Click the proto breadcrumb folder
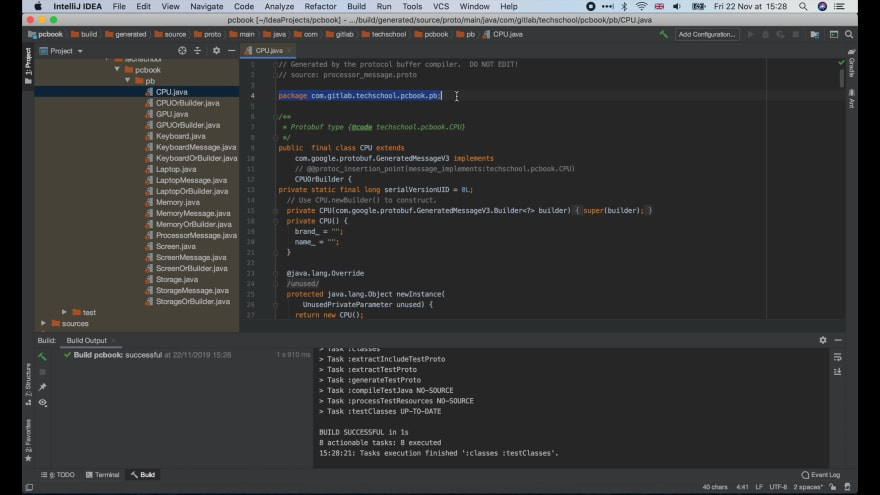Screen dimensions: 880x495 tap(208, 34)
